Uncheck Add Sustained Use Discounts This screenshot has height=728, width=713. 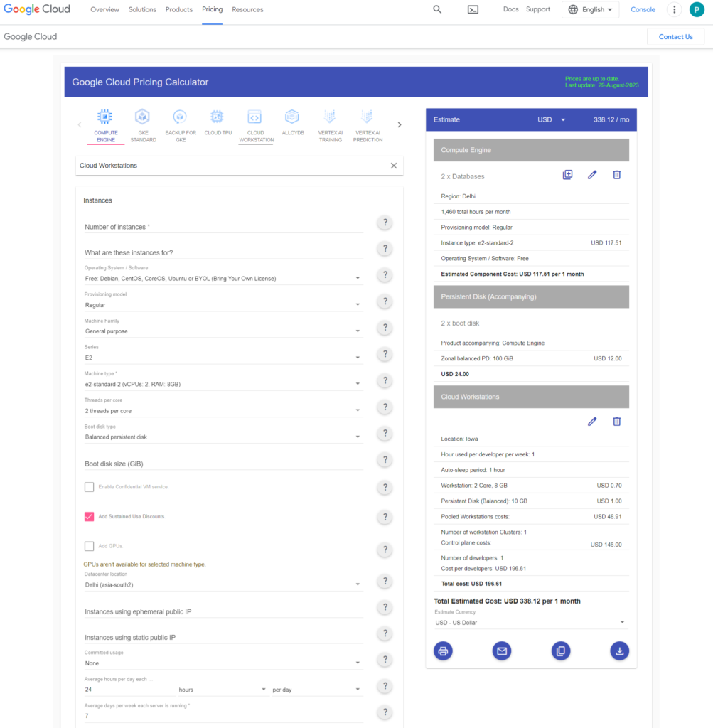coord(89,517)
